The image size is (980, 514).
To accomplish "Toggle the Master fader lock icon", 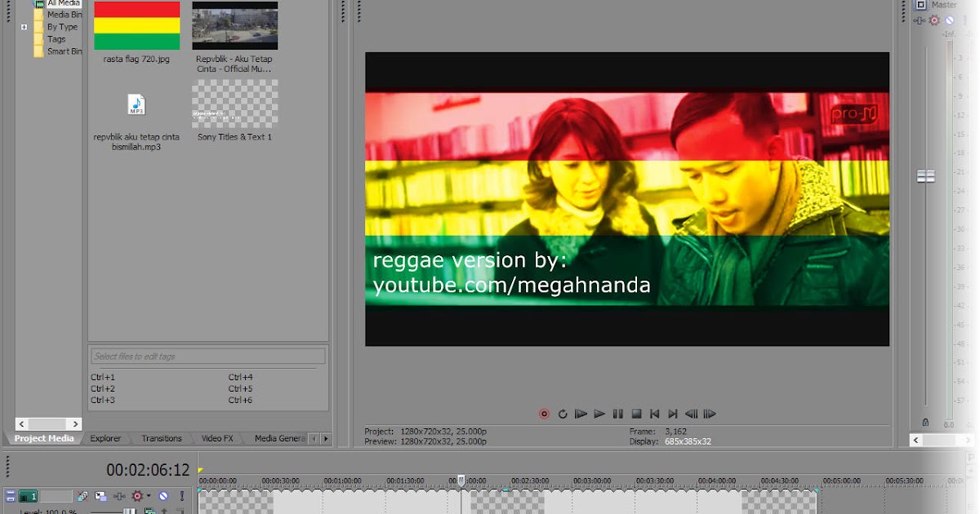I will click(925, 423).
